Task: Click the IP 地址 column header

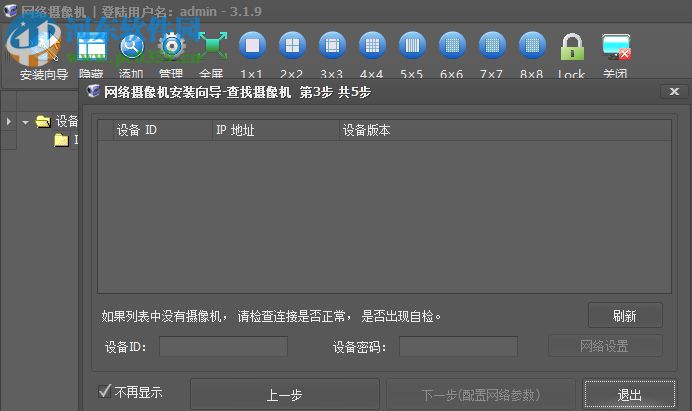Action: pos(276,130)
